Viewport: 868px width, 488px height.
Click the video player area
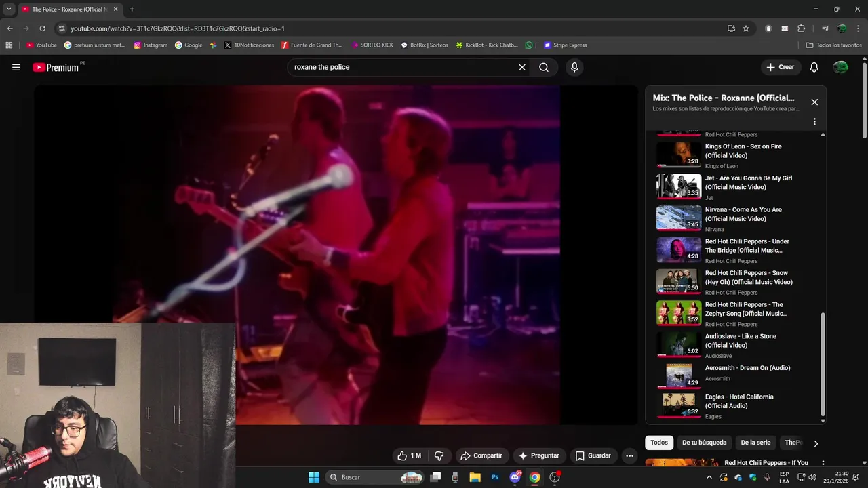click(336, 255)
